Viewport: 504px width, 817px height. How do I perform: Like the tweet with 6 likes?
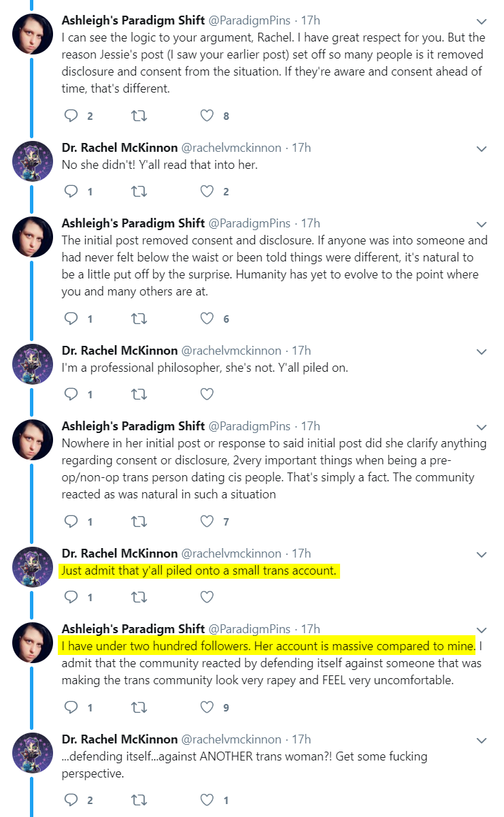tap(207, 318)
